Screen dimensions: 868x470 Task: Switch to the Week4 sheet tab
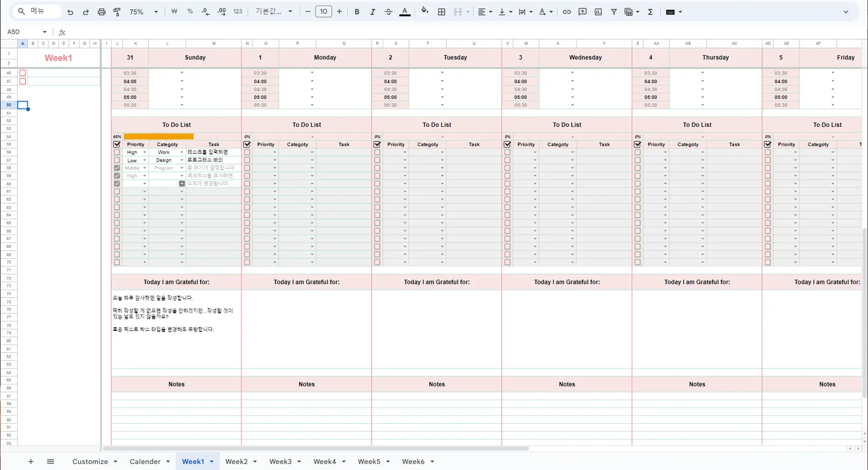325,461
